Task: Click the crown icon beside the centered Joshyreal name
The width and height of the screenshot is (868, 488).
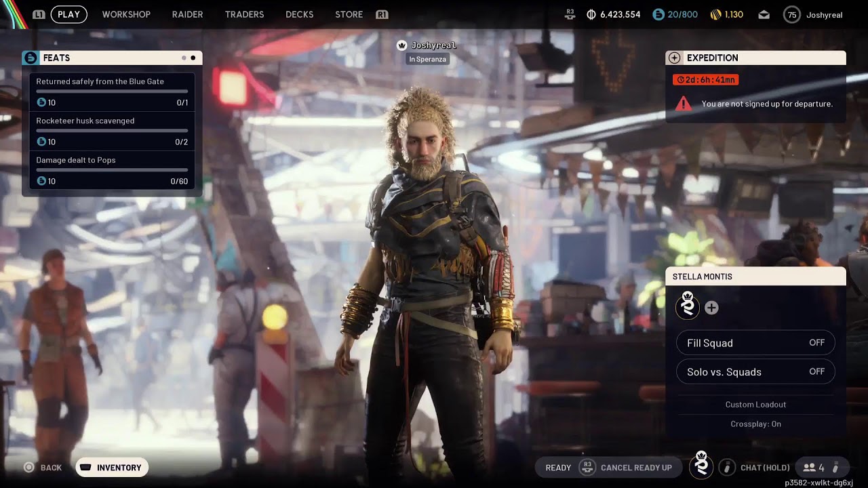Action: (x=401, y=45)
